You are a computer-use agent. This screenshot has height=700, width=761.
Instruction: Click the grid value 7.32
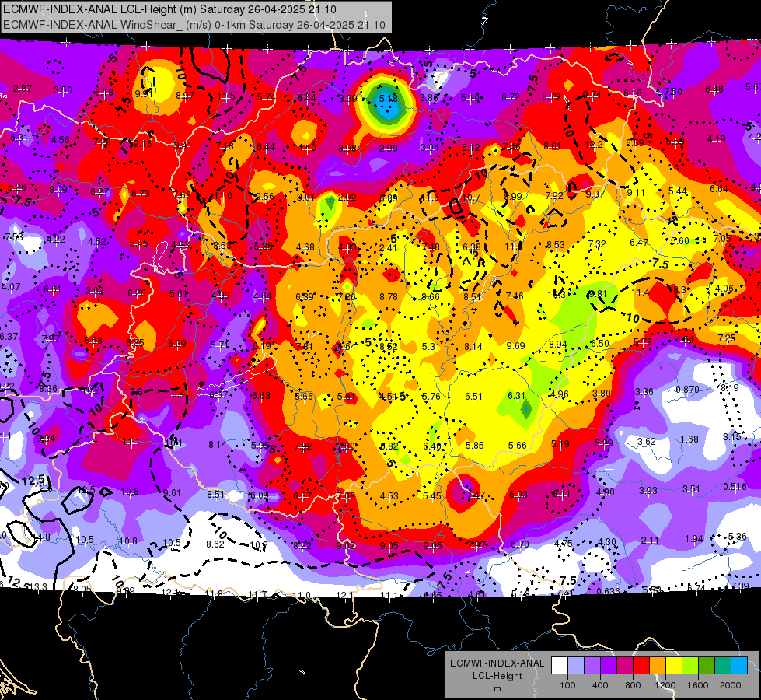coord(597,244)
